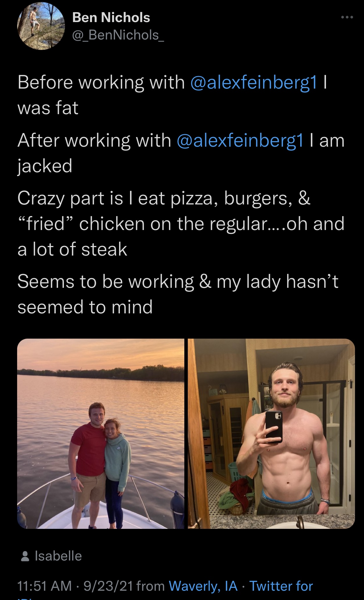Image resolution: width=364 pixels, height=600 pixels.
Task: Tap the tagged name Isabelle
Action: [58, 556]
